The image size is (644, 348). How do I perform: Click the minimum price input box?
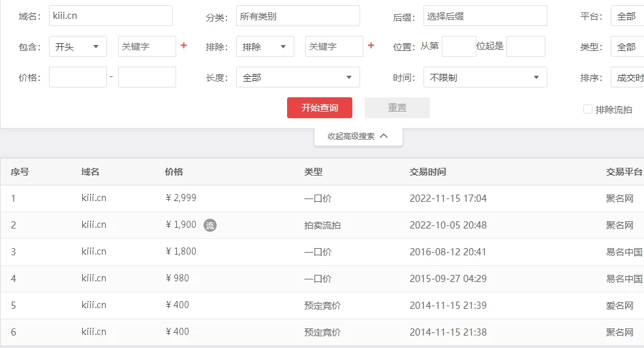[78, 77]
